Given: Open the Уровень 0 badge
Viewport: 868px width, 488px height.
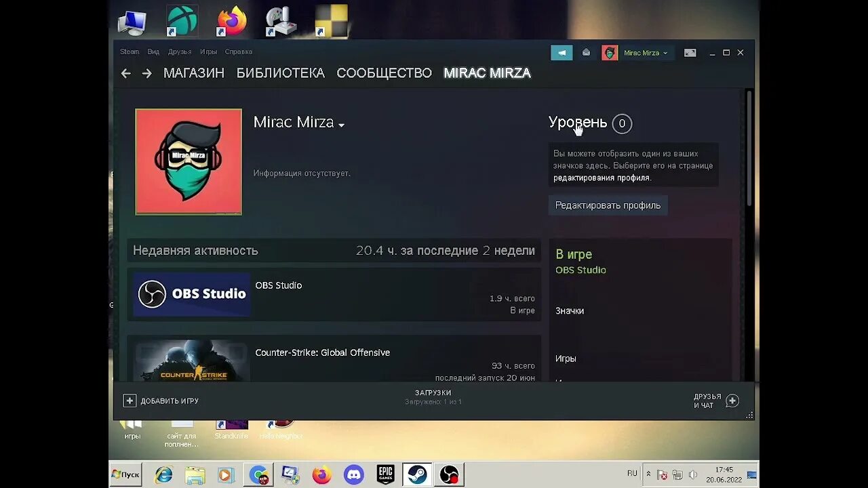Looking at the screenshot, I should pos(621,123).
